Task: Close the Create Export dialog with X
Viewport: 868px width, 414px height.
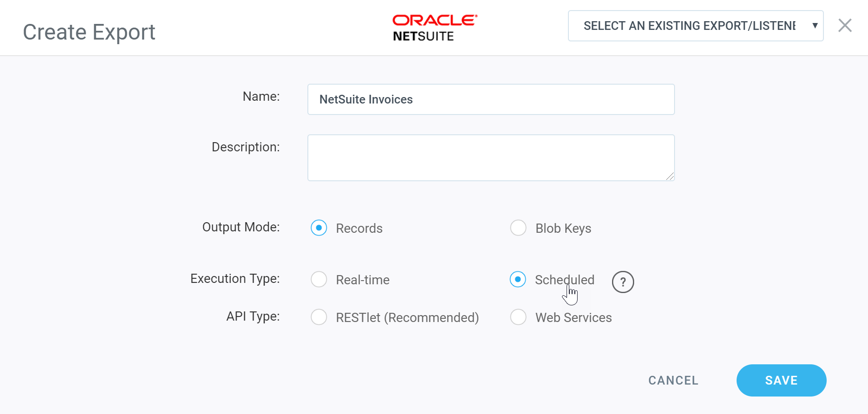Action: tap(845, 25)
